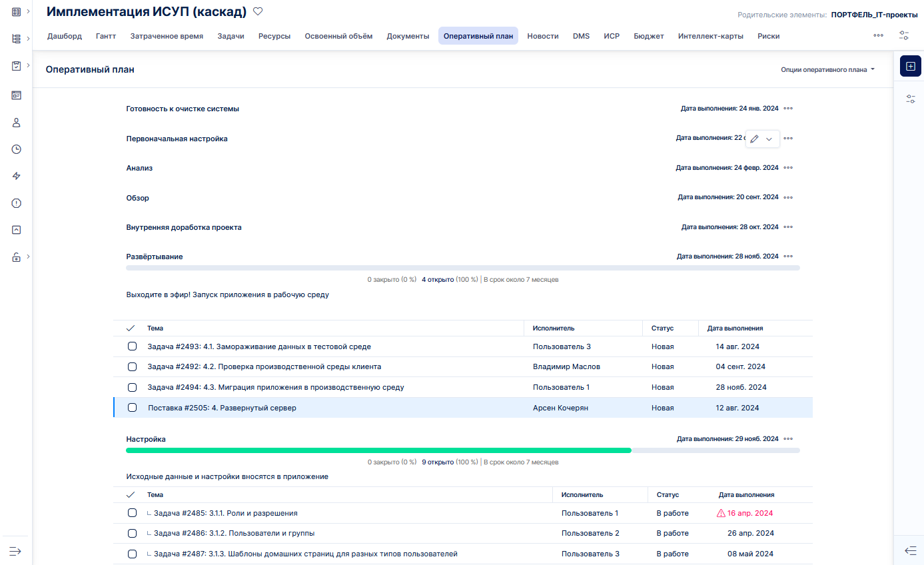Switch to the Дашборд tab

65,36
